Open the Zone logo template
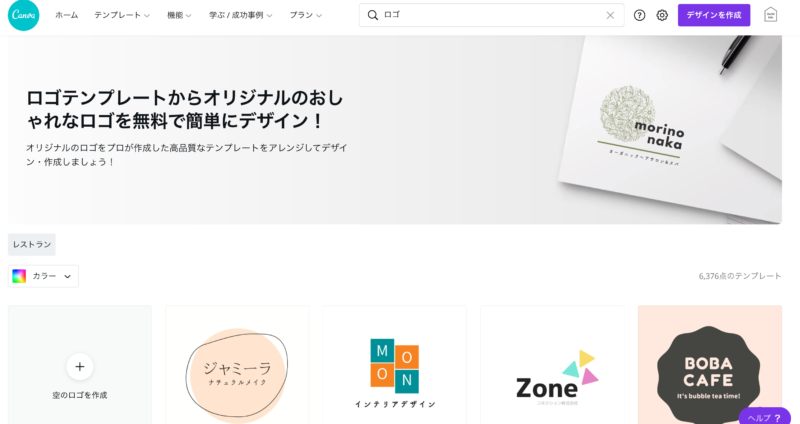This screenshot has width=800, height=424. pos(552,365)
